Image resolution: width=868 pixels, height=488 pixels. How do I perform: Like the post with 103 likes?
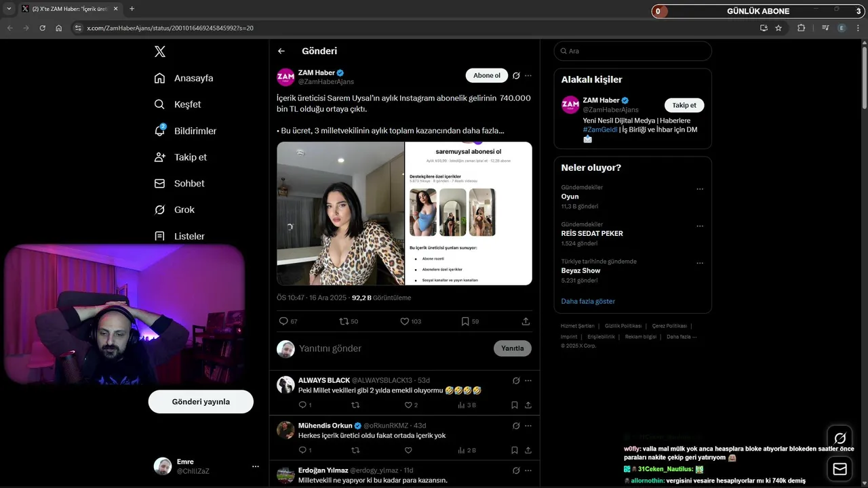pyautogui.click(x=405, y=321)
